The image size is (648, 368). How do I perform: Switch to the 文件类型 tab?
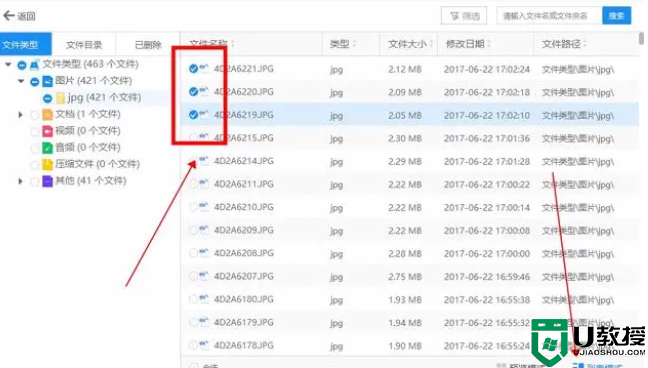25,44
